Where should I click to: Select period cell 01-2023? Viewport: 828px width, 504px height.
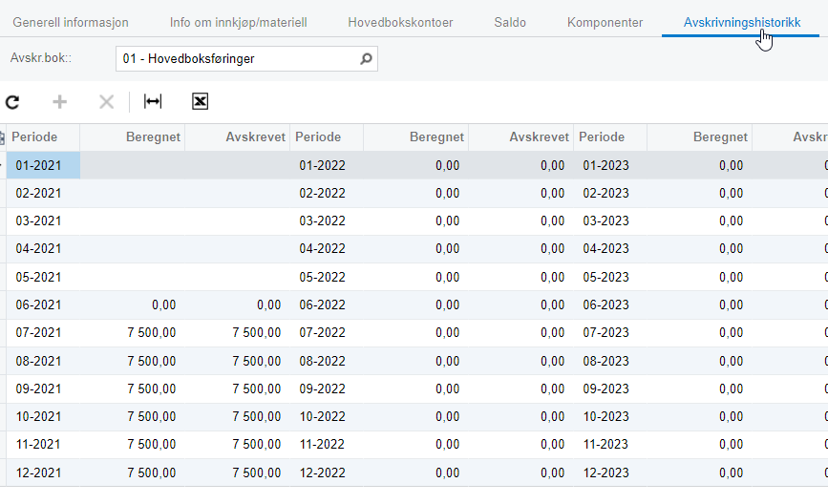[x=610, y=165]
